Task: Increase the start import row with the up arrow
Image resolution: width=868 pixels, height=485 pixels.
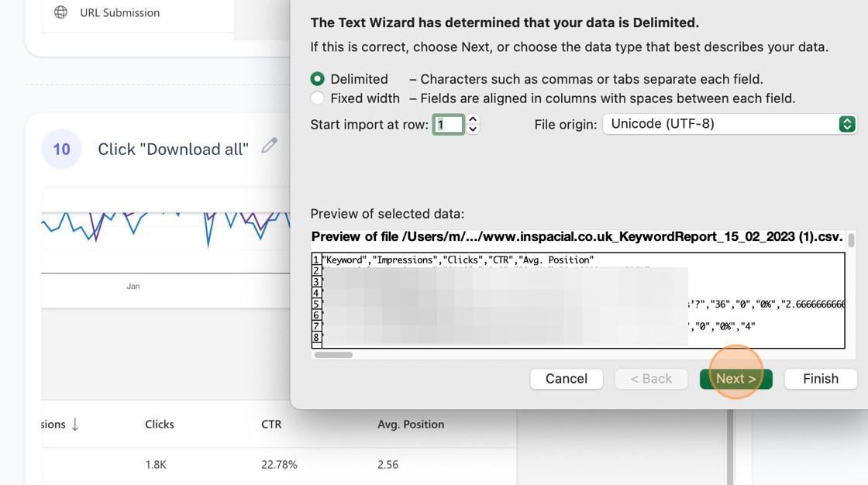Action: pyautogui.click(x=472, y=119)
